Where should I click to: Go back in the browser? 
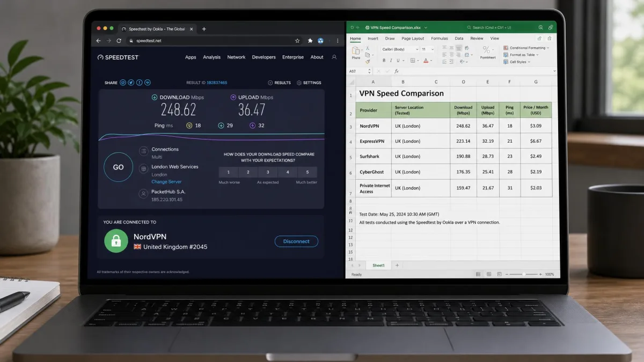pos(98,40)
